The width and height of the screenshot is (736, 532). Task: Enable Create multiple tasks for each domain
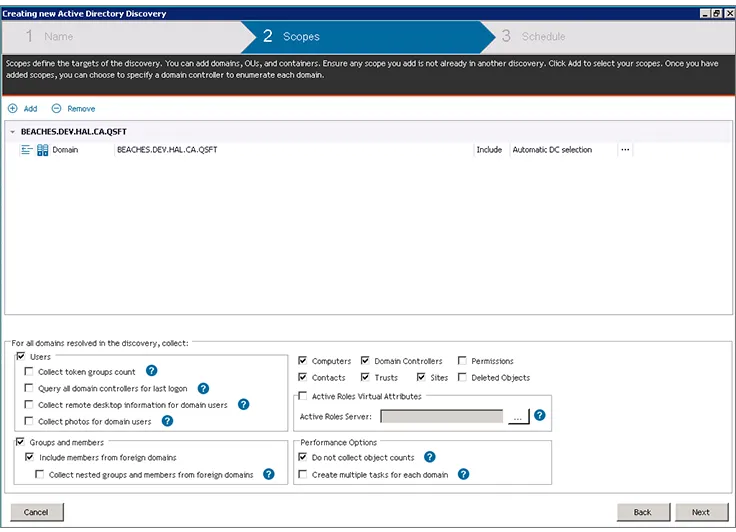pos(303,474)
